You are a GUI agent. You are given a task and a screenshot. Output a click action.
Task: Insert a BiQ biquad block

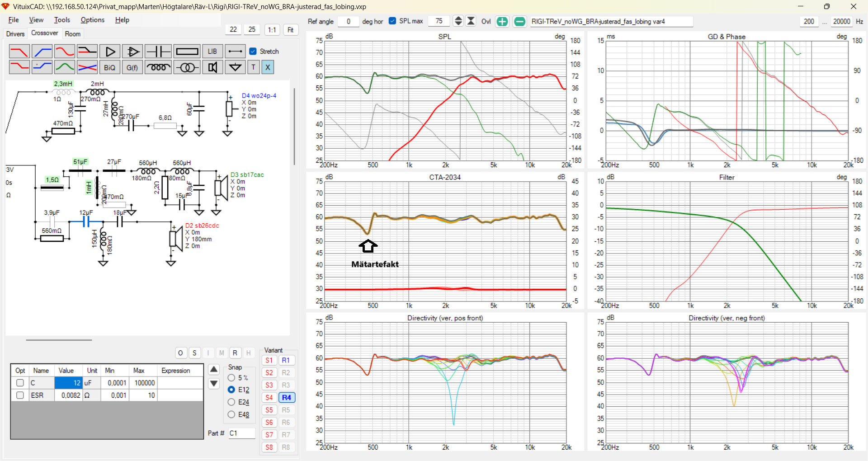click(110, 67)
